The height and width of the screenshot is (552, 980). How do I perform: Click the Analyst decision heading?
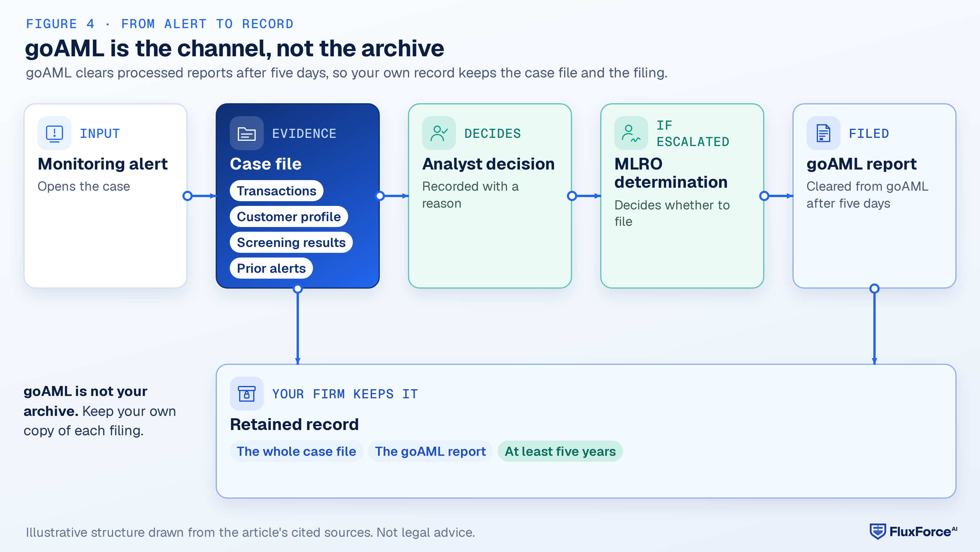point(489,164)
